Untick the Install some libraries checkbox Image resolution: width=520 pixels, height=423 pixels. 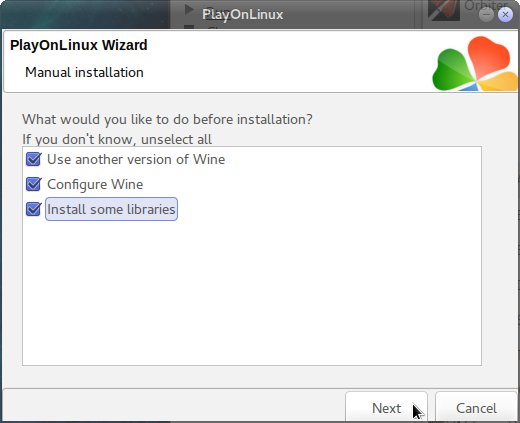tap(34, 209)
